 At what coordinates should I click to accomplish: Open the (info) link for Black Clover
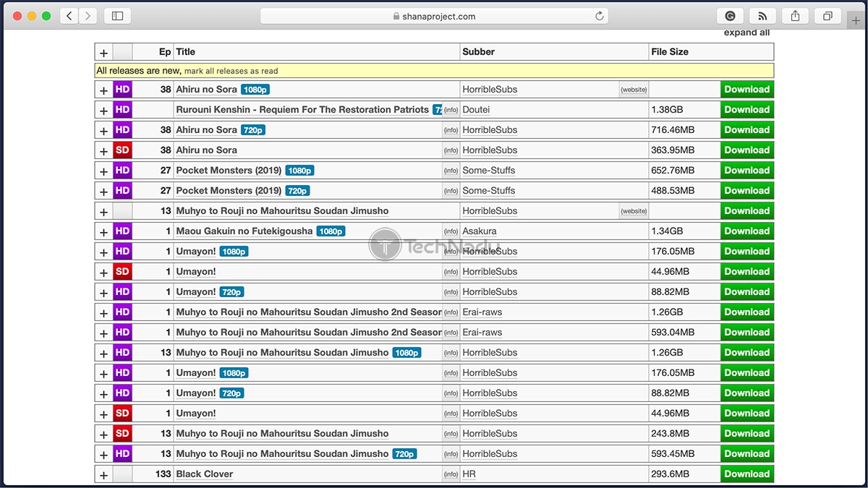click(x=451, y=474)
